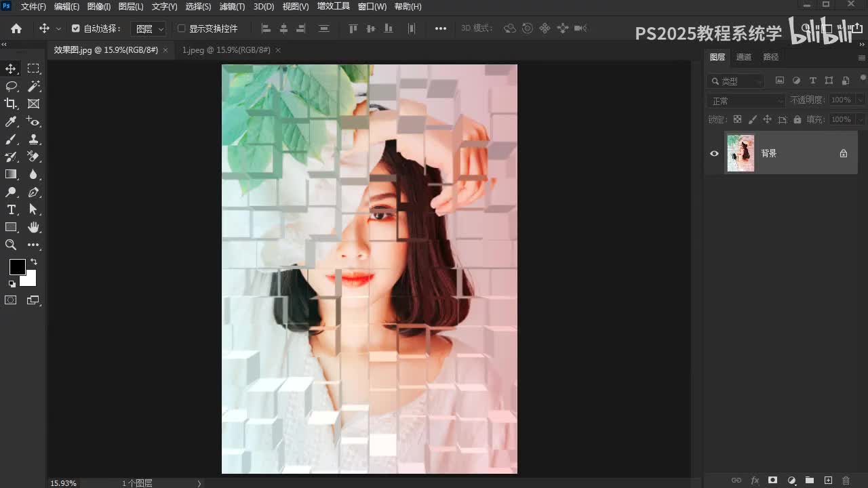This screenshot has width=868, height=488.
Task: Select the Clone Stamp tool
Action: (33, 139)
